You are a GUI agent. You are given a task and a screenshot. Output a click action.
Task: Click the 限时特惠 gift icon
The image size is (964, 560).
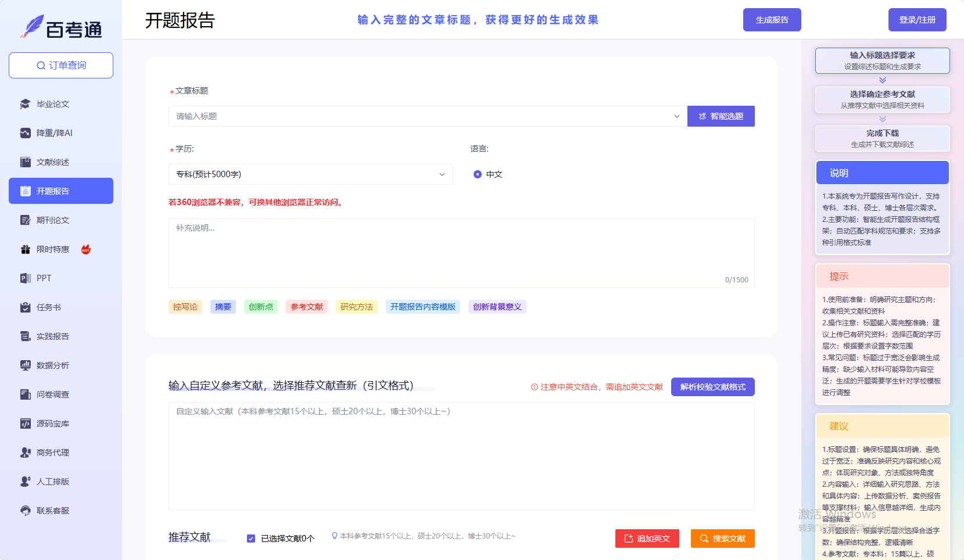click(x=25, y=249)
